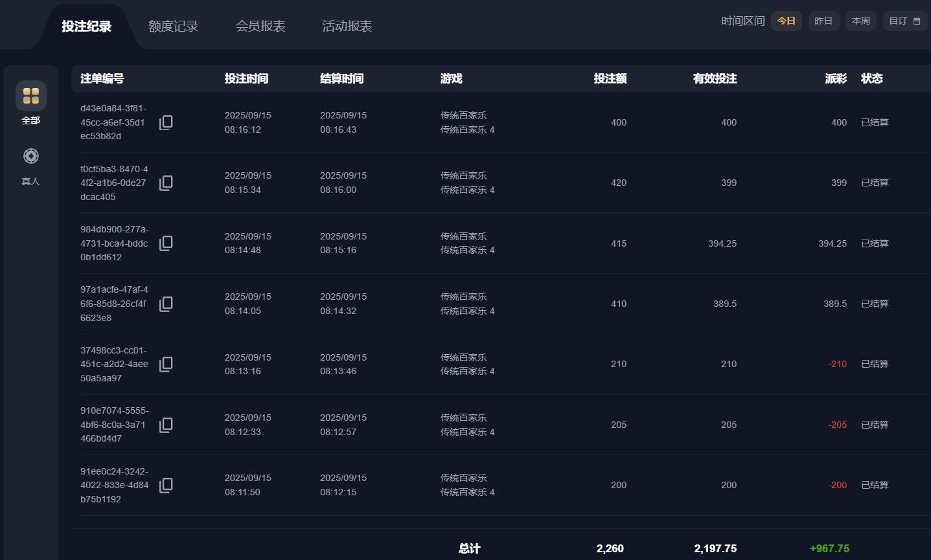Copy bet ID starting with f0cf5ba3
The height and width of the screenshot is (560, 931).
pyautogui.click(x=166, y=183)
